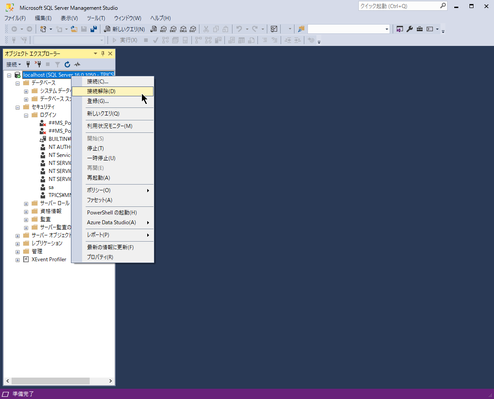The image size is (494, 399).
Task: Click the New Query toolbar icon
Action: pos(125,29)
